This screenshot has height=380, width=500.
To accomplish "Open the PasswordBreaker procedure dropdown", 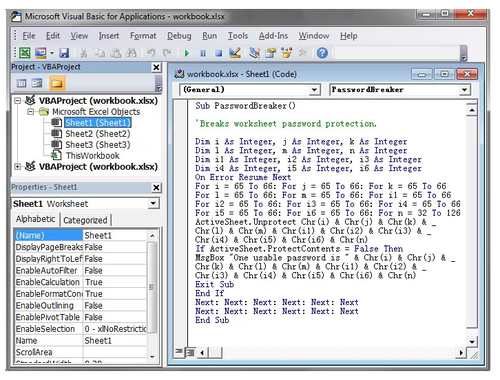I will (464, 90).
